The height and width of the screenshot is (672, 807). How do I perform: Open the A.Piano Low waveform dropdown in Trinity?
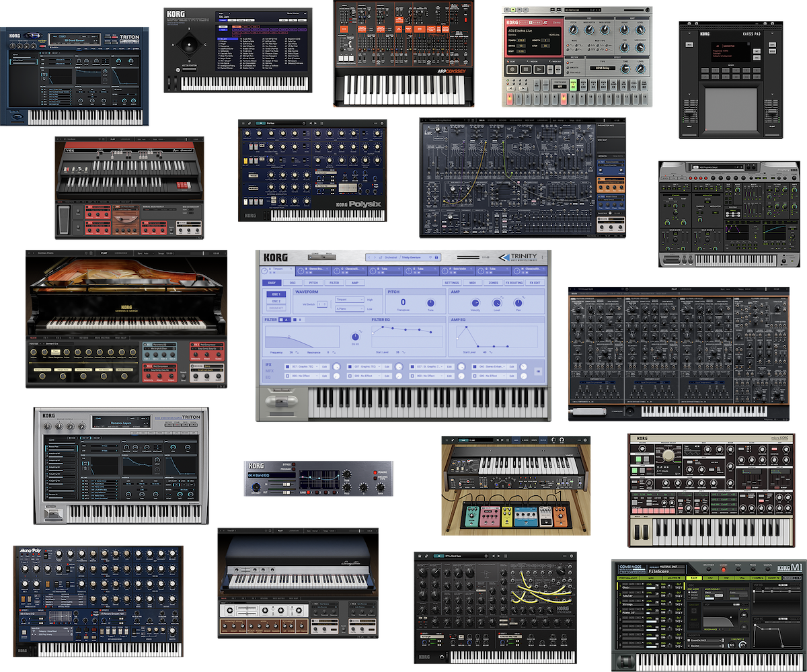(x=349, y=308)
